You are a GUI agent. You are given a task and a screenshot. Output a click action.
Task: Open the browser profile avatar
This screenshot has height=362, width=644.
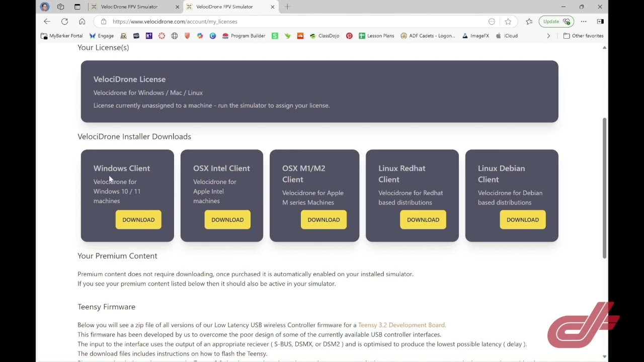tap(45, 7)
